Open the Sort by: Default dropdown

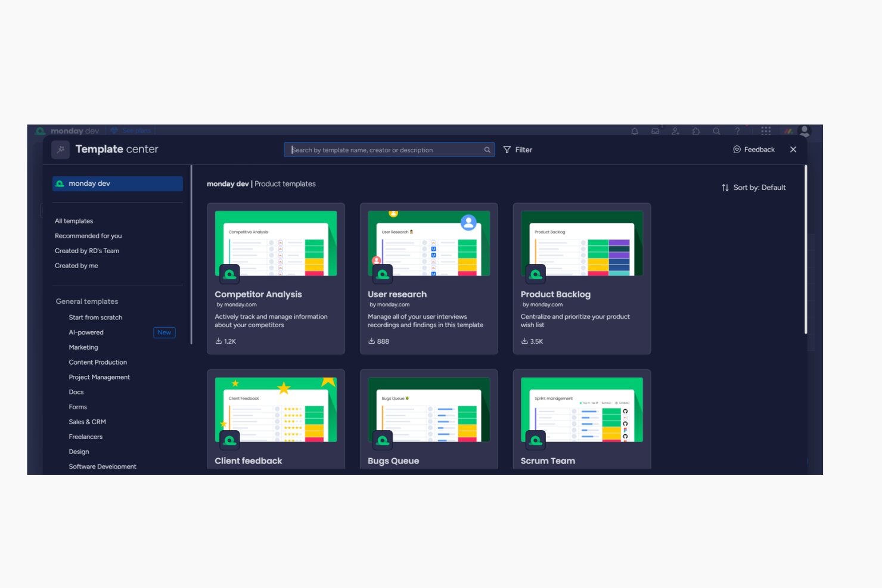click(754, 188)
